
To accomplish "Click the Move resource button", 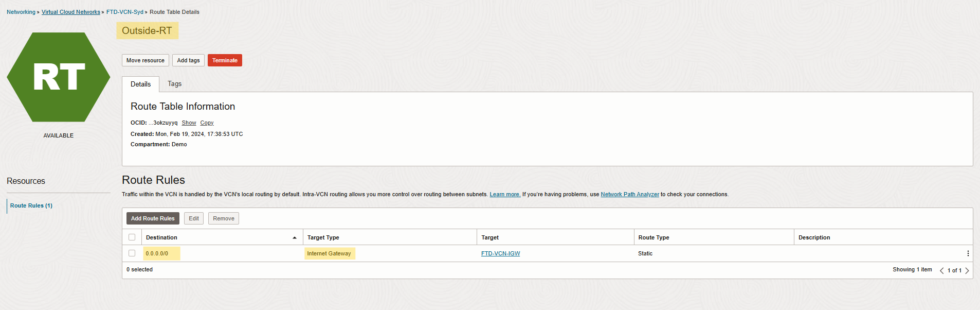I will point(146,60).
